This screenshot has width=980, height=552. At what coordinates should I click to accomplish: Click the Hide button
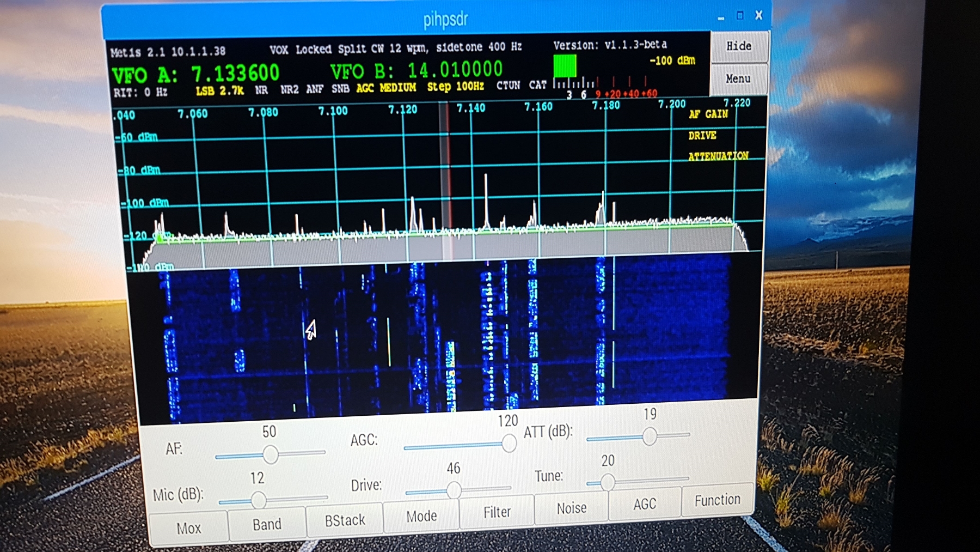point(739,46)
